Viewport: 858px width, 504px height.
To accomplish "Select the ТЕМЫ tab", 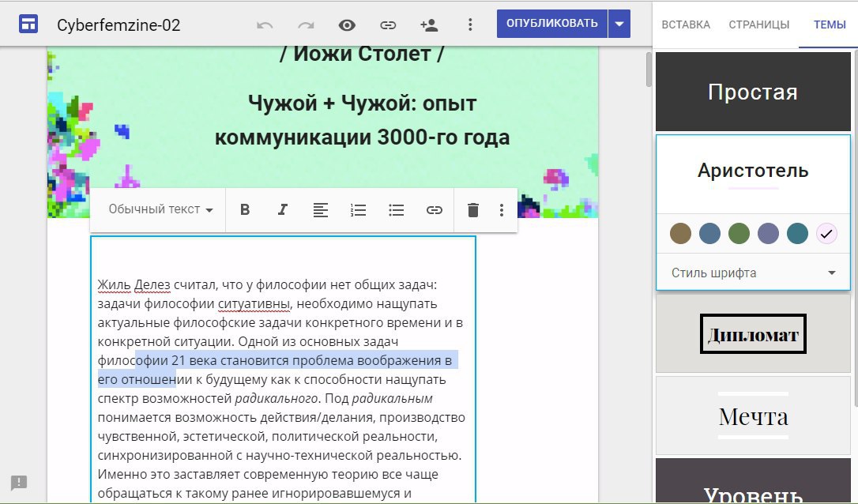I will pyautogui.click(x=830, y=24).
